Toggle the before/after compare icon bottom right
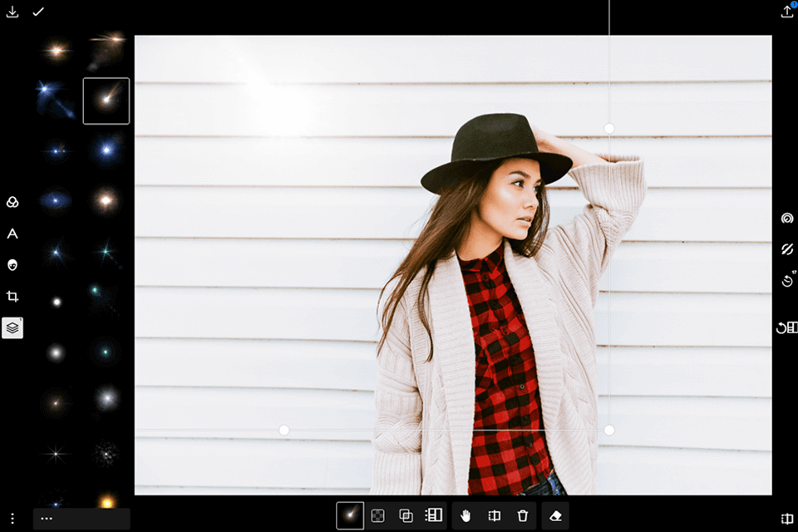The width and height of the screenshot is (798, 532). (787, 519)
